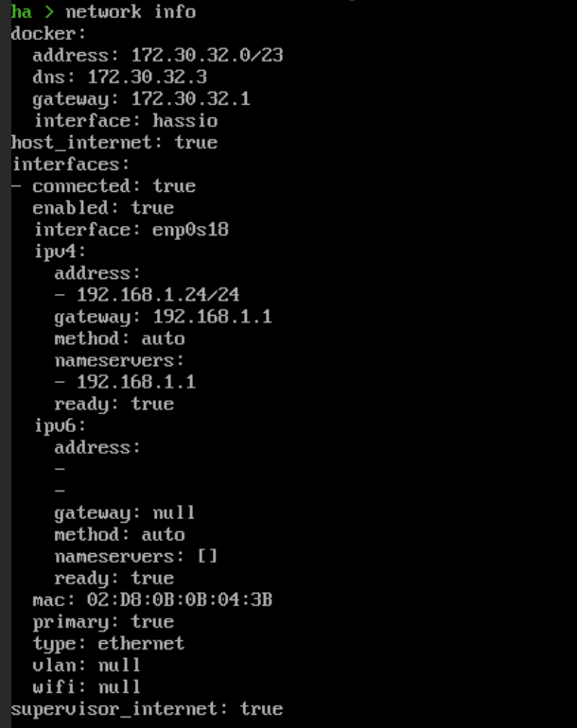Click the empty brackets after ipv6 nameservers
This screenshot has height=728, width=577.
[207, 556]
